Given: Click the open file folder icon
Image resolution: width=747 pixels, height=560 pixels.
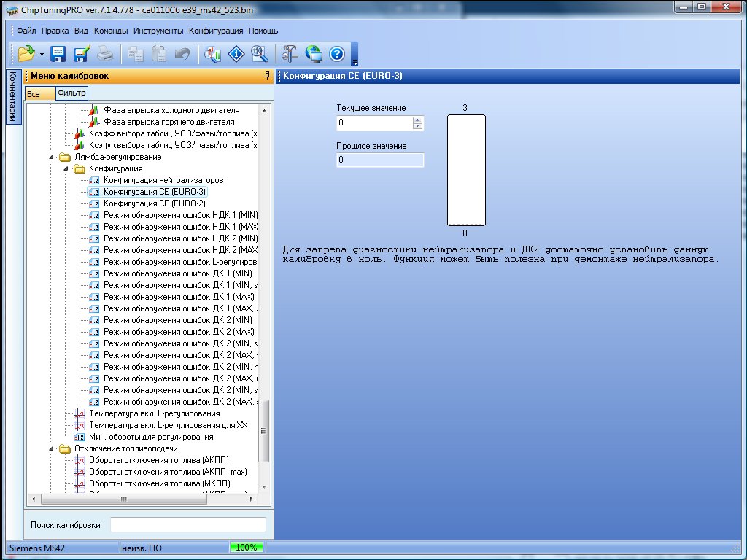Looking at the screenshot, I should [x=26, y=53].
